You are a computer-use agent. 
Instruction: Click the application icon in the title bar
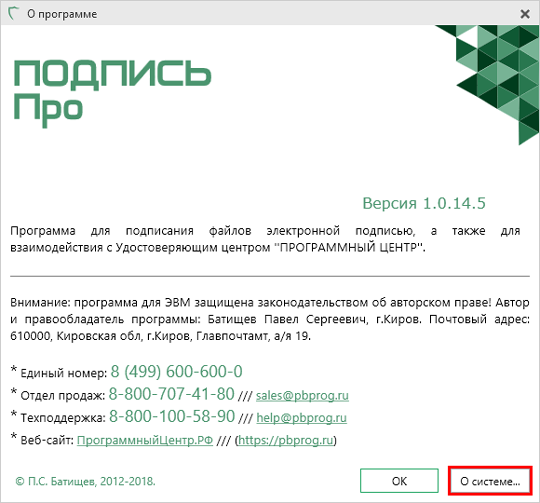(x=13, y=14)
